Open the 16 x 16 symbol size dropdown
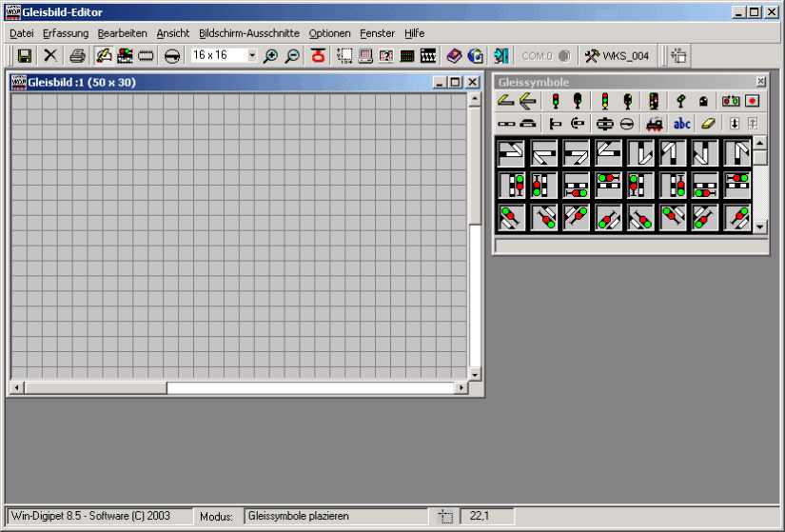This screenshot has width=785, height=532. pos(252,55)
